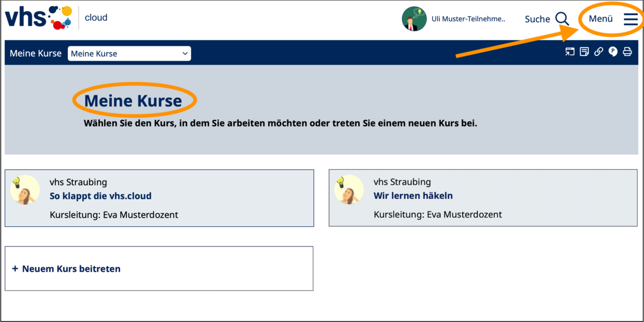Click the Suche text
Image resolution: width=644 pixels, height=322 pixels.
(x=537, y=19)
